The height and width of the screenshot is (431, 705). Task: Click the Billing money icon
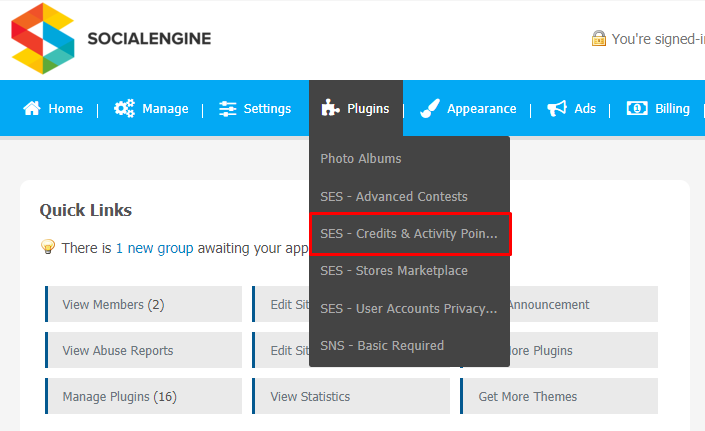tap(637, 108)
